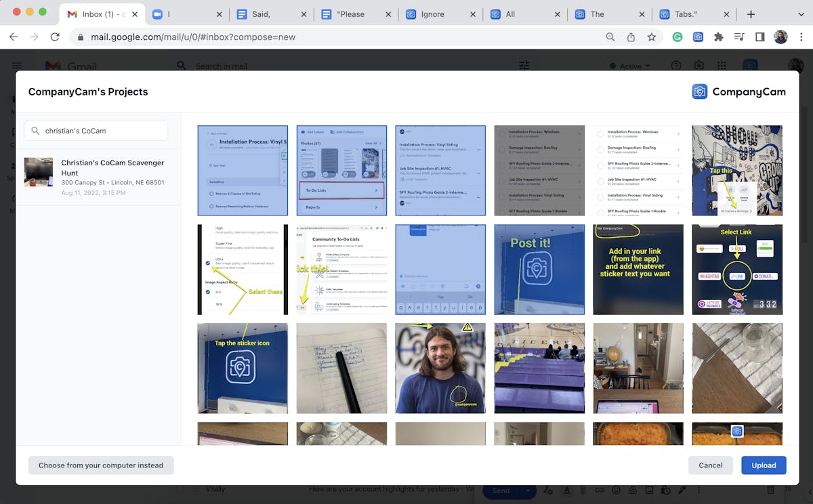Reload the page

pyautogui.click(x=55, y=37)
